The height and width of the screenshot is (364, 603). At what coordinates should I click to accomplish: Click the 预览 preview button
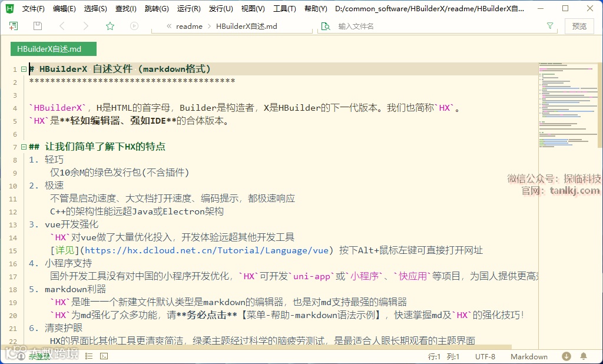579,26
